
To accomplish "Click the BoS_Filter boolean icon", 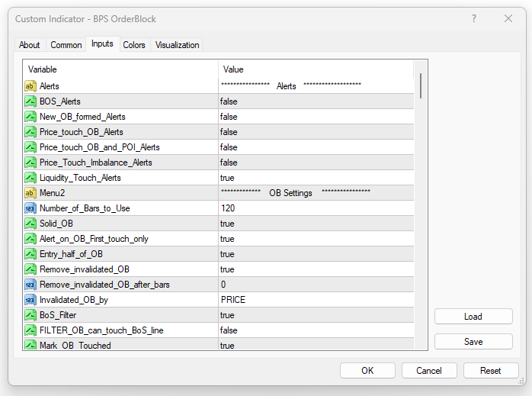I will point(30,315).
